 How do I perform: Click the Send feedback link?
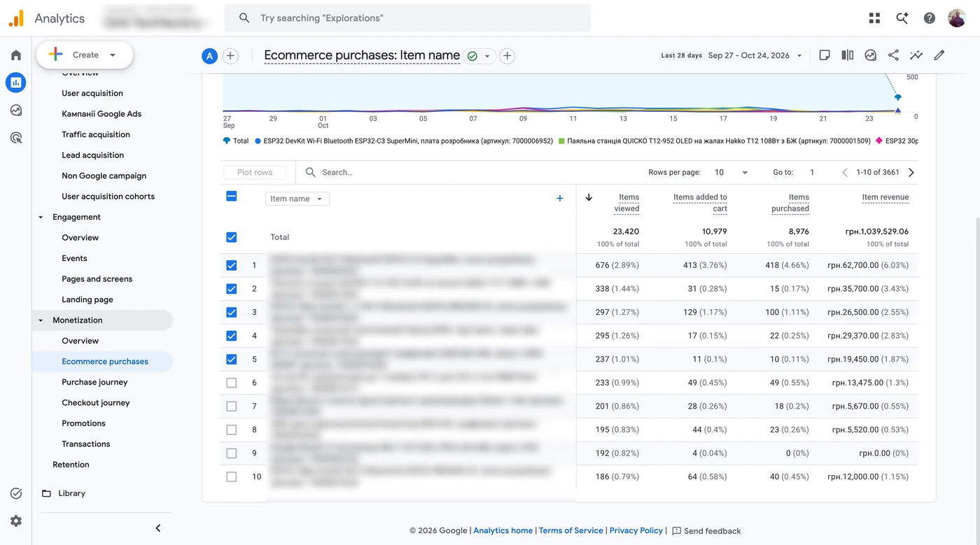(x=706, y=531)
